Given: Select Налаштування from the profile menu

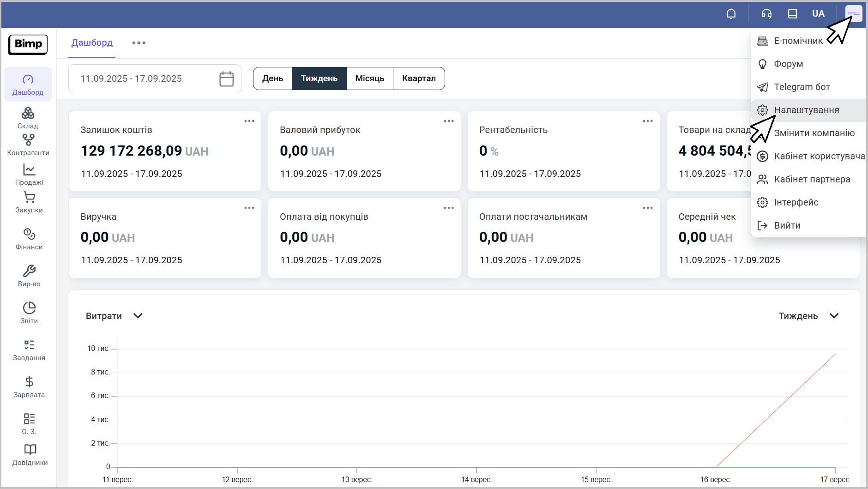Looking at the screenshot, I should [x=806, y=110].
